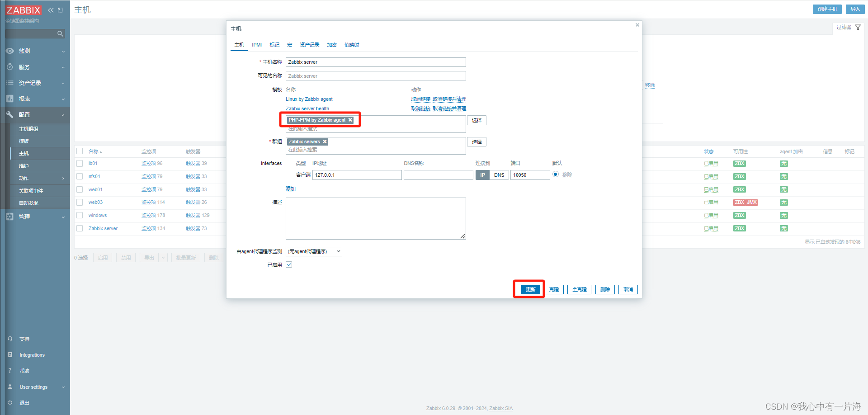Screen dimensions: 868x415
Task: Select the 默认 default interface radio button
Action: coord(556,174)
